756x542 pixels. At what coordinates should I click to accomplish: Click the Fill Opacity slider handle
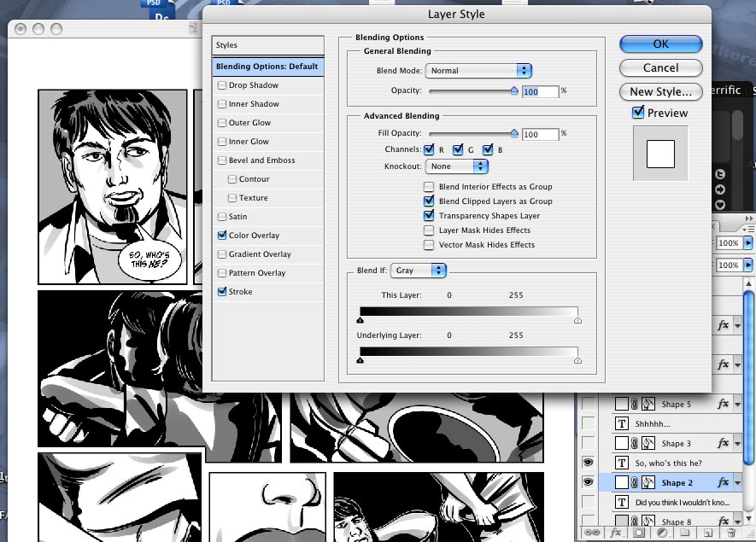point(514,133)
